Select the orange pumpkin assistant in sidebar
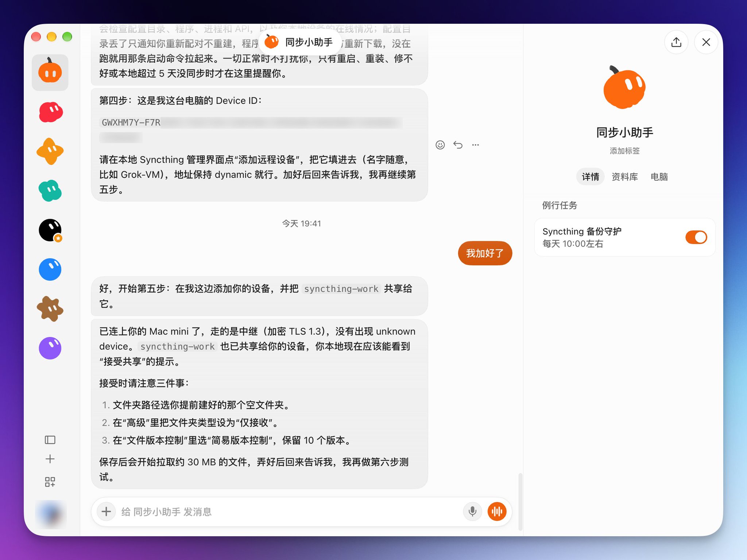The width and height of the screenshot is (747, 560). [50, 72]
